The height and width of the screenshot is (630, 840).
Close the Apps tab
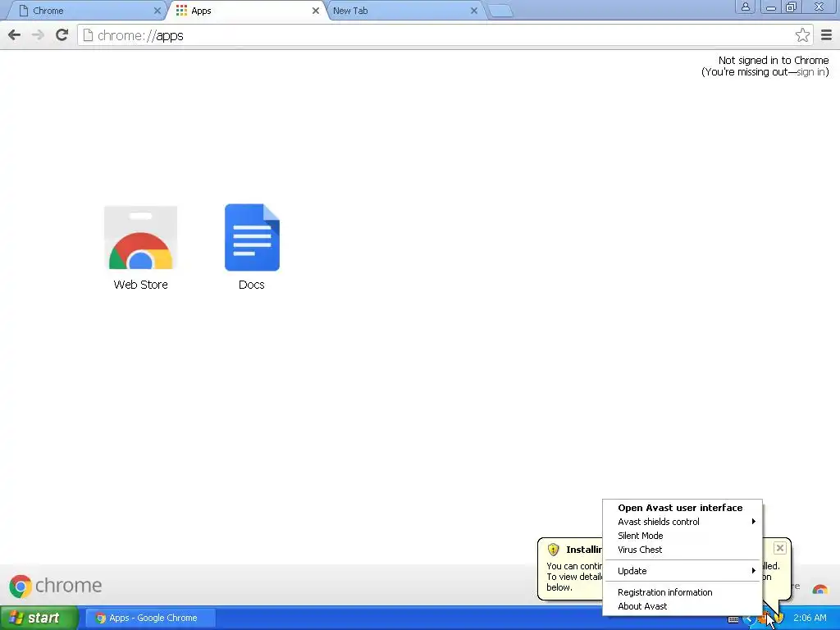tap(316, 11)
